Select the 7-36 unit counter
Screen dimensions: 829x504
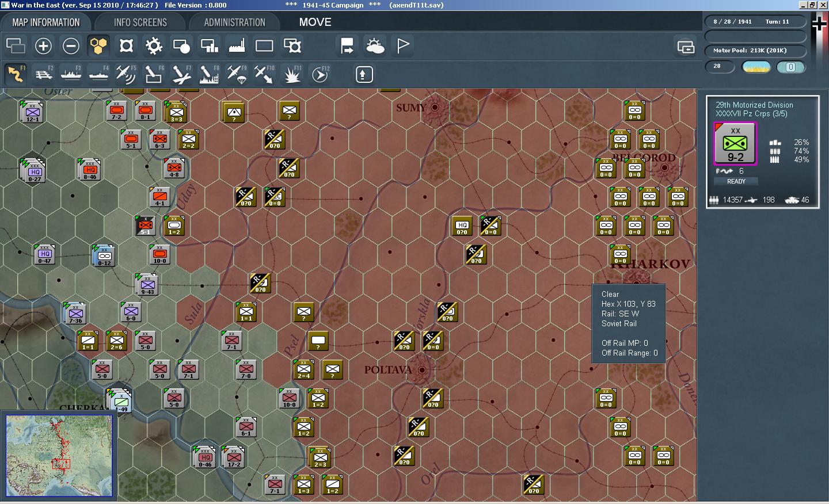coord(75,314)
